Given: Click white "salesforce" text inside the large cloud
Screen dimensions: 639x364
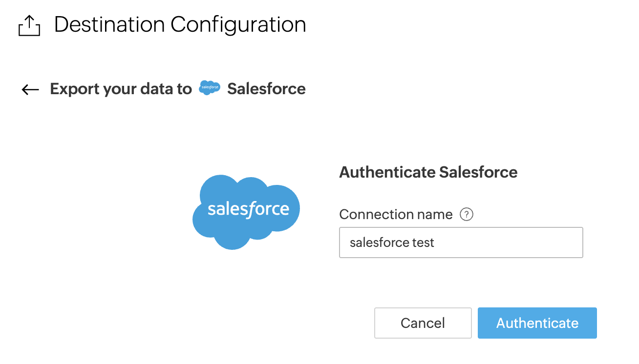Looking at the screenshot, I should coord(248,209).
